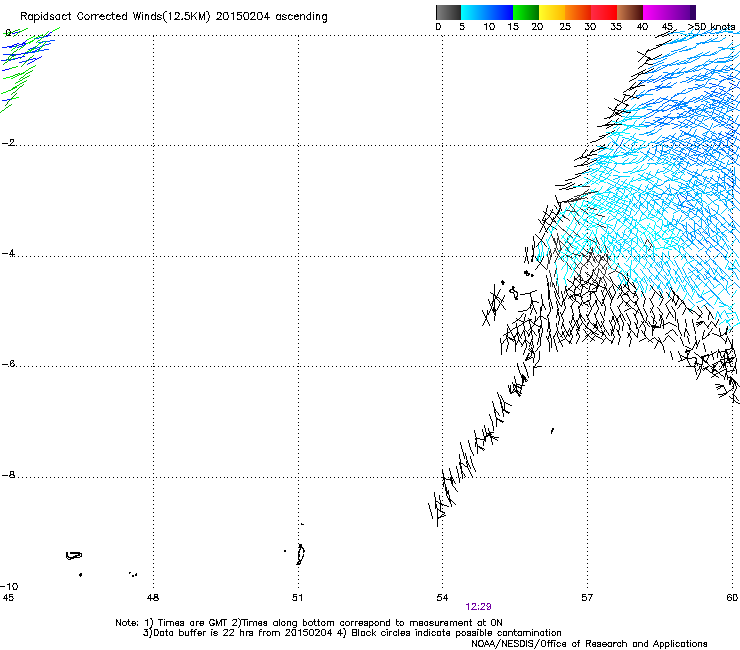This screenshot has width=740, height=650.
Task: Click the '>50 knots' legend label
Action: (711, 27)
